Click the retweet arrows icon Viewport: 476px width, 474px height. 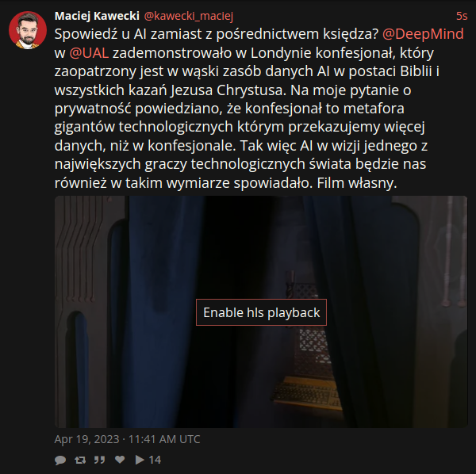click(x=80, y=460)
